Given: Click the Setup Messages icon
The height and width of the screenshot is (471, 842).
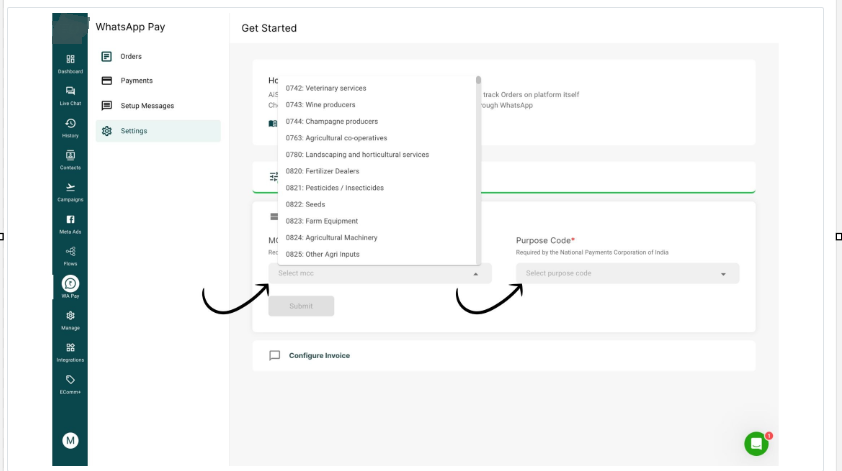Looking at the screenshot, I should point(107,105).
